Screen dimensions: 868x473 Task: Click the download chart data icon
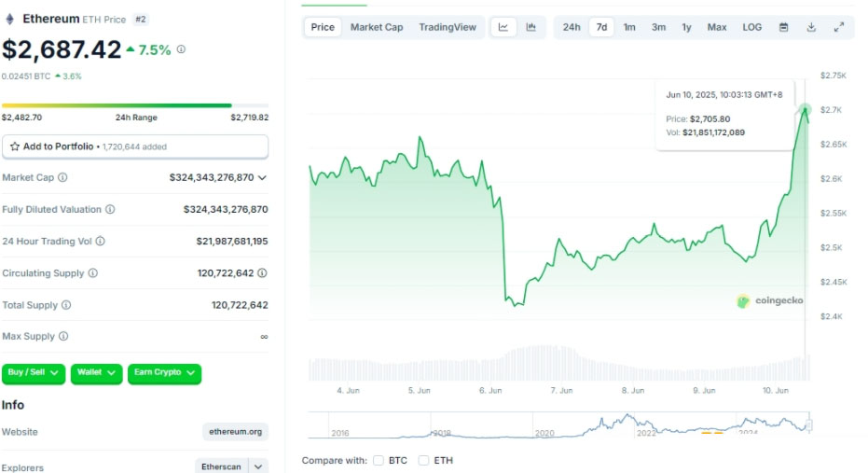(811, 27)
